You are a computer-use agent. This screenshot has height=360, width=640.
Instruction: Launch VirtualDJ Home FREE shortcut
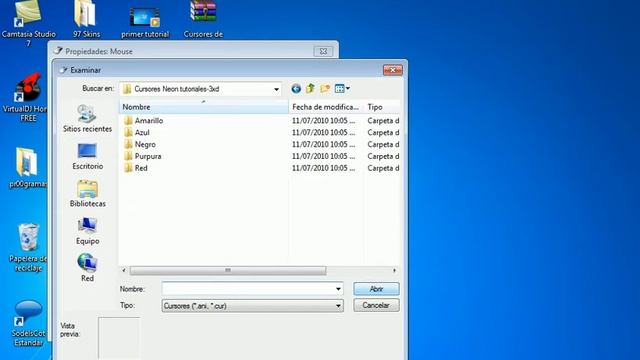(27, 97)
